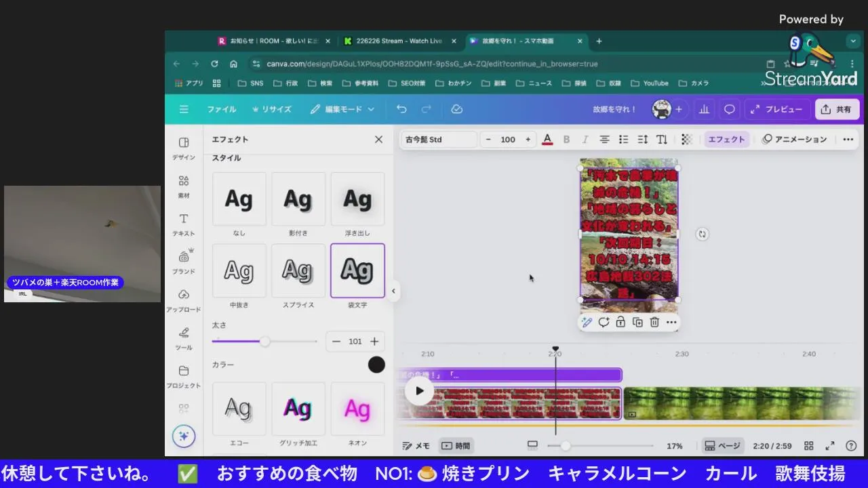Open the transparency checkerboard control
The width and height of the screenshot is (868, 488).
[x=687, y=140]
